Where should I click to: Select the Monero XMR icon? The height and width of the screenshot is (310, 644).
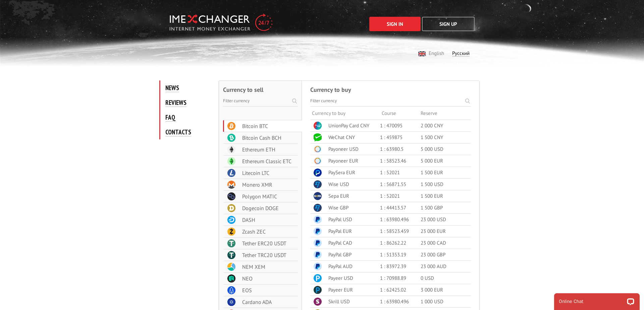coord(231,185)
